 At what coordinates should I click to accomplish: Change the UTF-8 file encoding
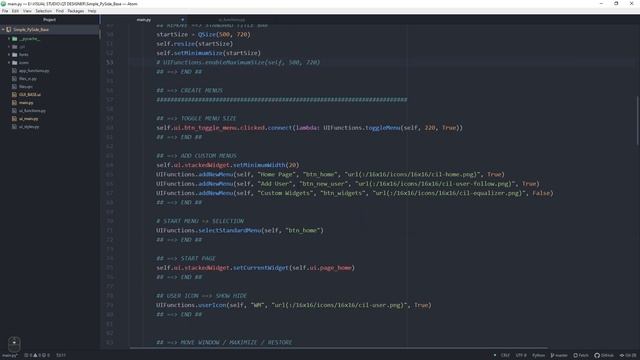pos(521,356)
